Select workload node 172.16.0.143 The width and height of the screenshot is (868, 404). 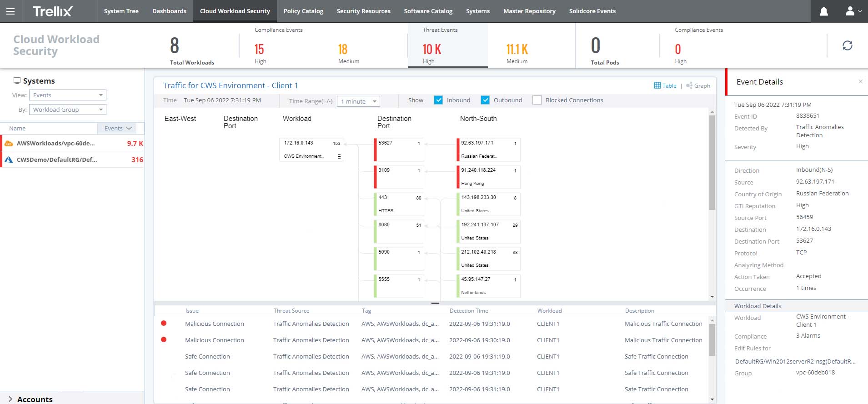click(x=311, y=150)
